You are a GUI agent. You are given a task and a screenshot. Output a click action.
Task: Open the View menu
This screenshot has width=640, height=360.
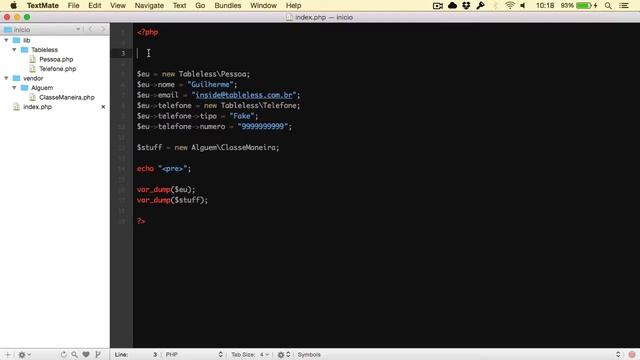(118, 6)
